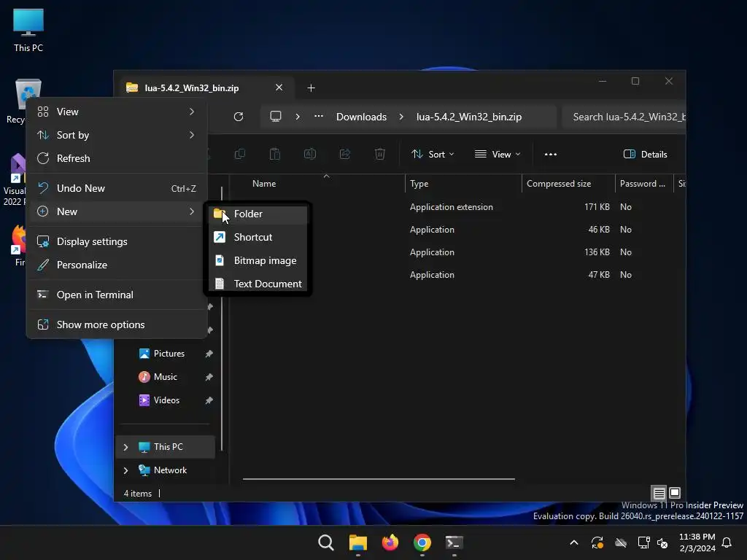Select the Application extension 171 KB row
Viewport: 747px width, 560px height.
coord(457,207)
